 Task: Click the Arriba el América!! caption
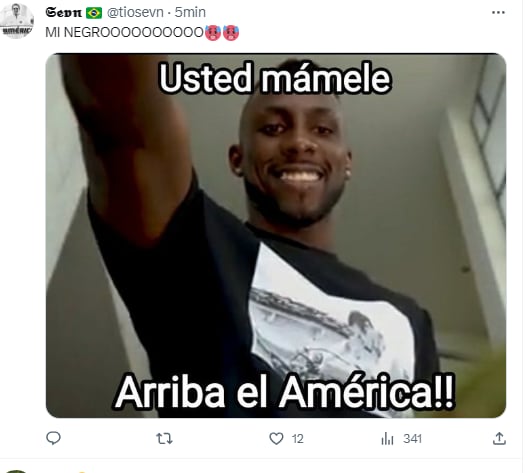coord(285,392)
